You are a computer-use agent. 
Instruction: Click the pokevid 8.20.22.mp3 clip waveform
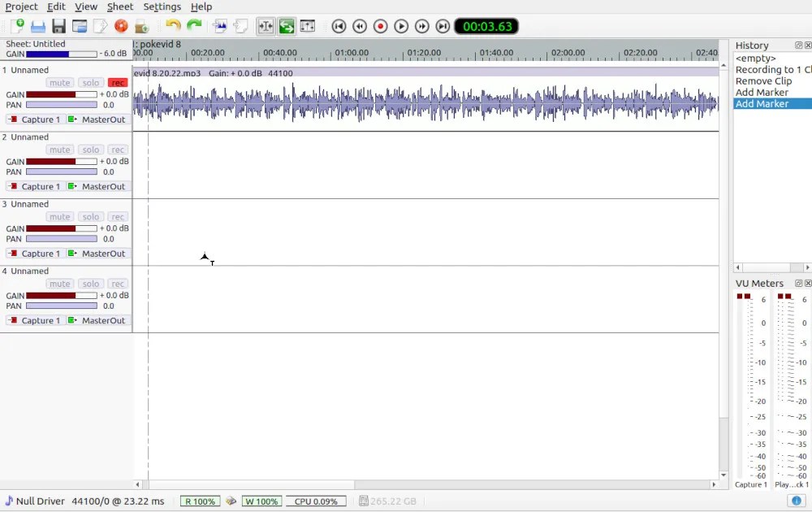point(406,102)
